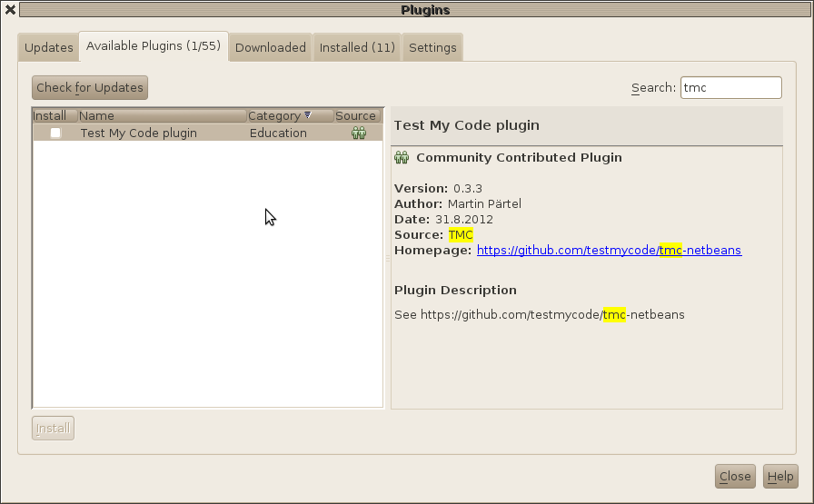The image size is (814, 504).
Task: Select the Test My Code plugin row name
Action: pyautogui.click(x=139, y=133)
